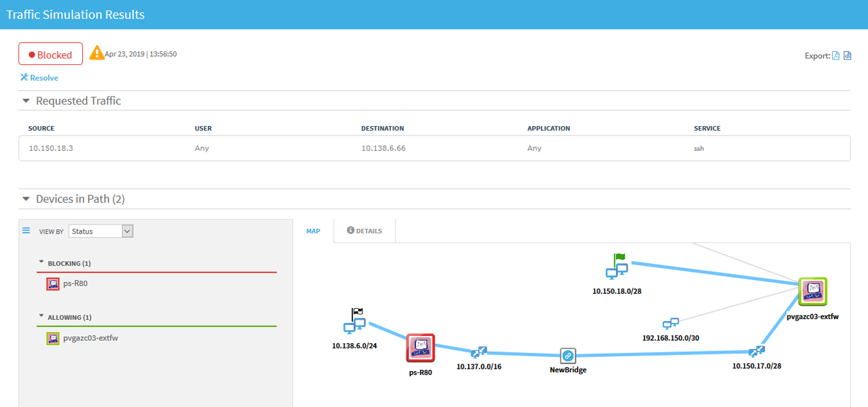Click the 10.138.6.0/24 destination network icon
Viewport: 868px width, 407px height.
(355, 325)
